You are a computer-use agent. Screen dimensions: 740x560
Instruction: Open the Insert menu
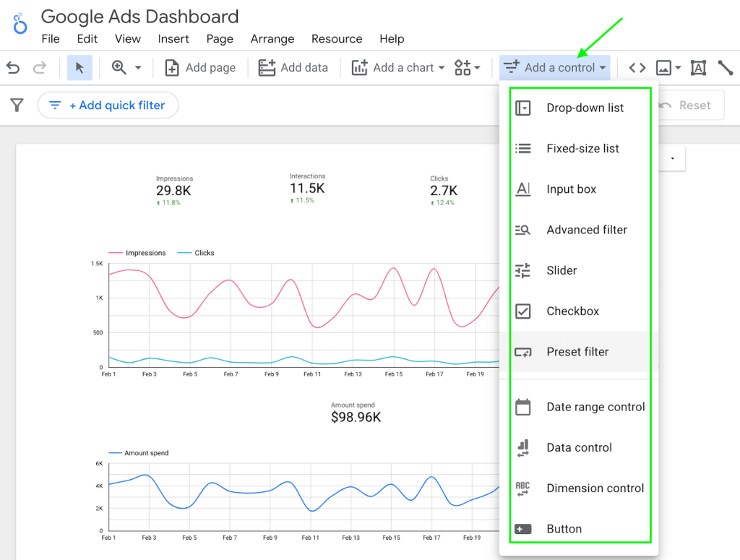point(173,39)
